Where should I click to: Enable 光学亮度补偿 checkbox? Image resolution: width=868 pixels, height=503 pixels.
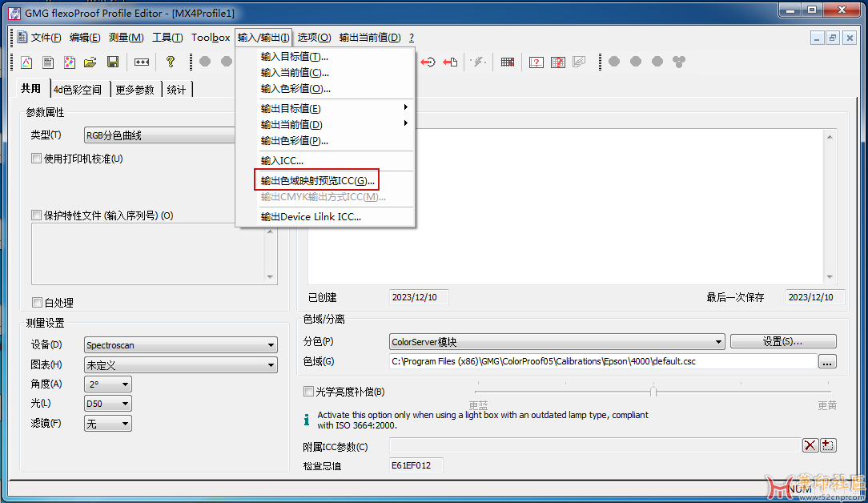coord(308,392)
